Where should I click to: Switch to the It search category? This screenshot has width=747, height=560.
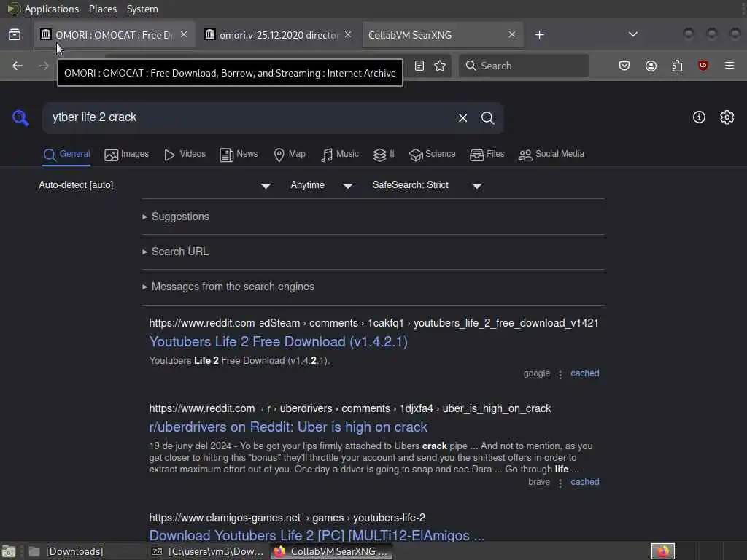[384, 155]
